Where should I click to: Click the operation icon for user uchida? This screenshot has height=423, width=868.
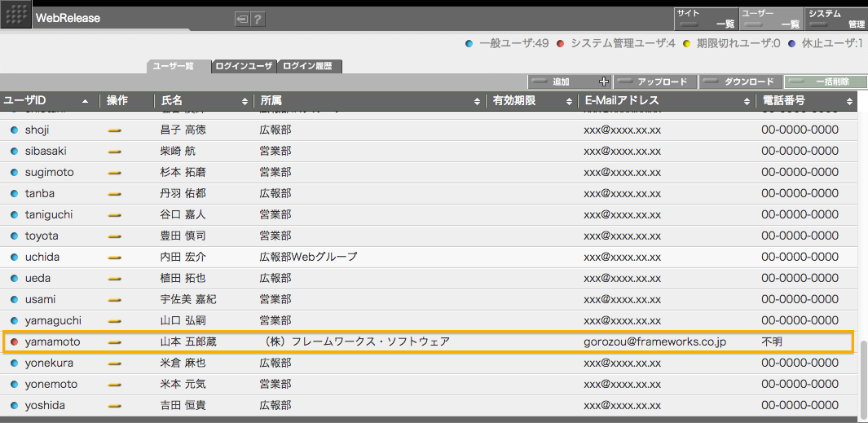click(x=115, y=258)
